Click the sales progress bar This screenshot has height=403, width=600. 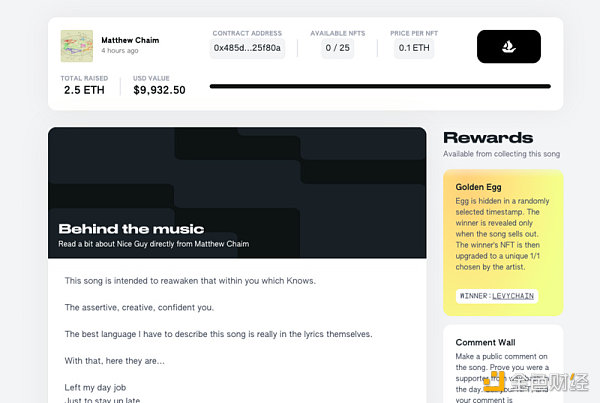tap(380, 86)
